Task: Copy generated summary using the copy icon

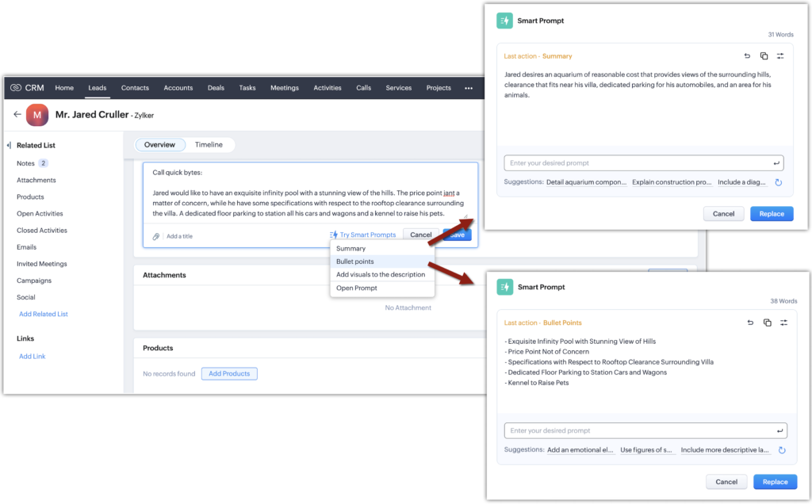Action: [764, 56]
